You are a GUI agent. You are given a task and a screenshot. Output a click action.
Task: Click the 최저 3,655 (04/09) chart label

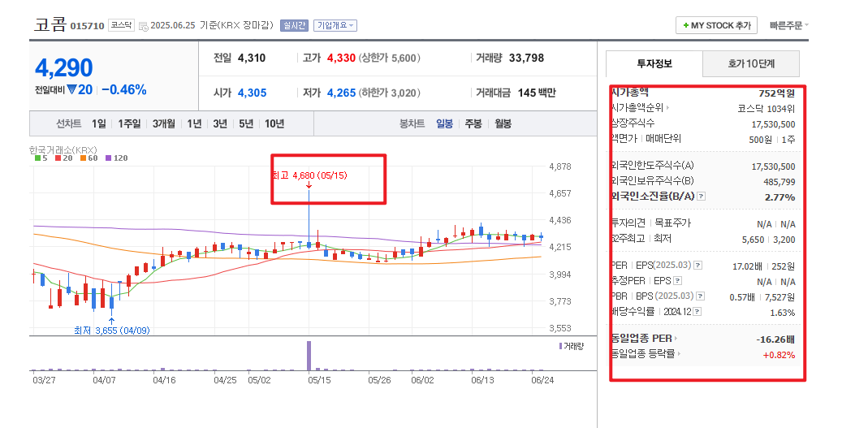[x=112, y=331]
